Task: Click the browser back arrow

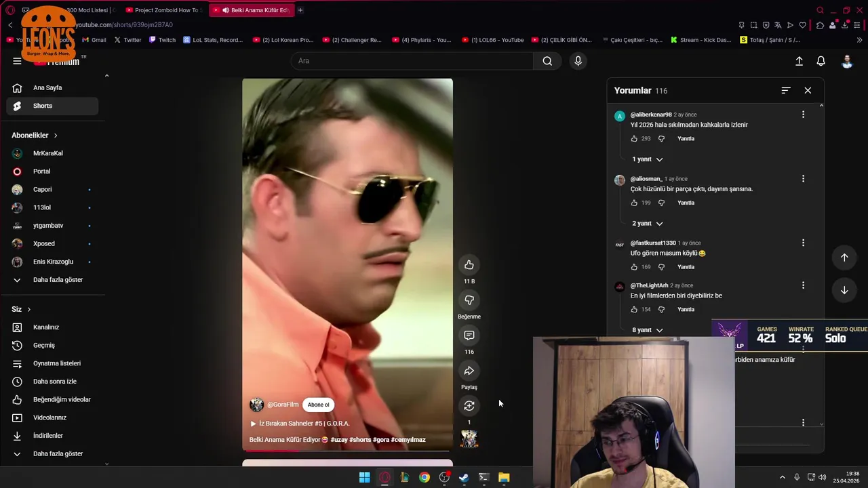Action: [x=10, y=25]
